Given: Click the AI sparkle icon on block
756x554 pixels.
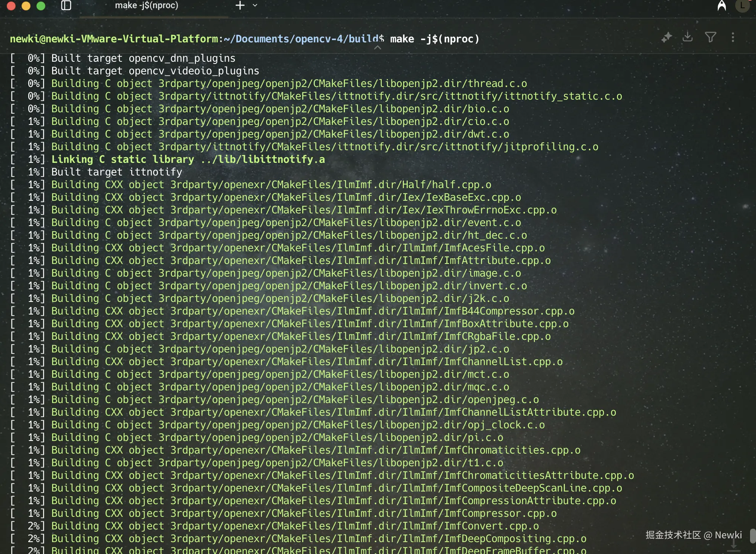Looking at the screenshot, I should click(x=666, y=37).
